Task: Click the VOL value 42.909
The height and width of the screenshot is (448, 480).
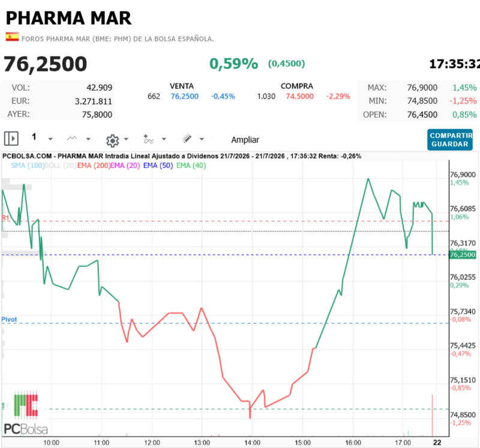Action: [x=99, y=88]
